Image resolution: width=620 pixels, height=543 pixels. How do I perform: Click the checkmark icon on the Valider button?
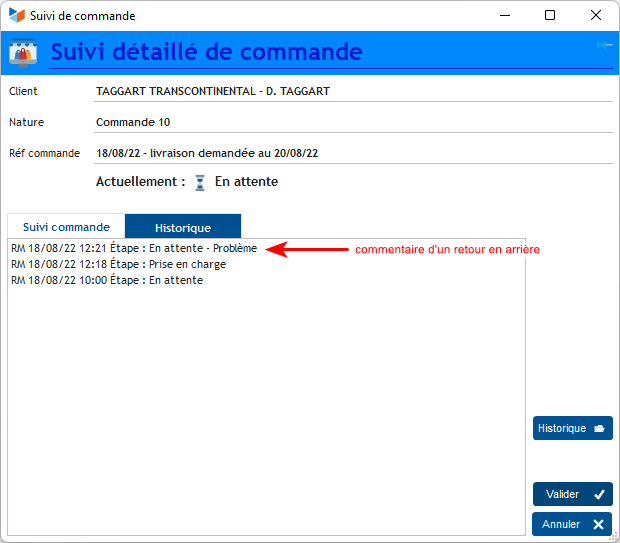click(599, 494)
